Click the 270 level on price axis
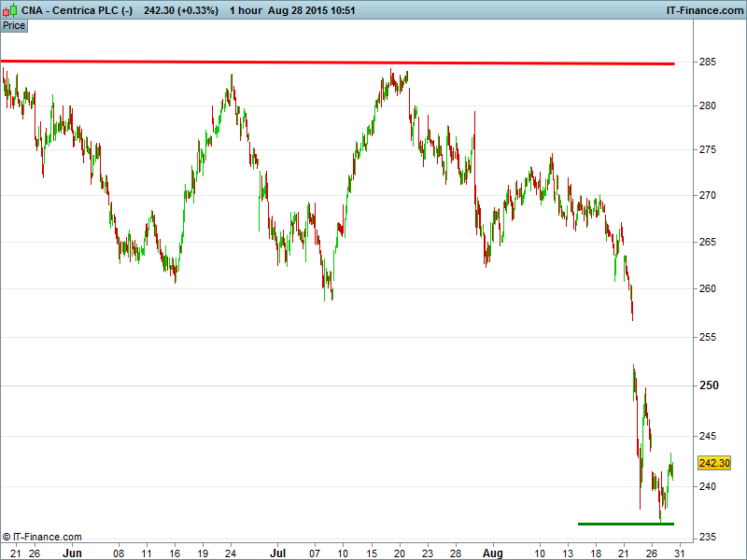747x560 pixels. tap(708, 196)
